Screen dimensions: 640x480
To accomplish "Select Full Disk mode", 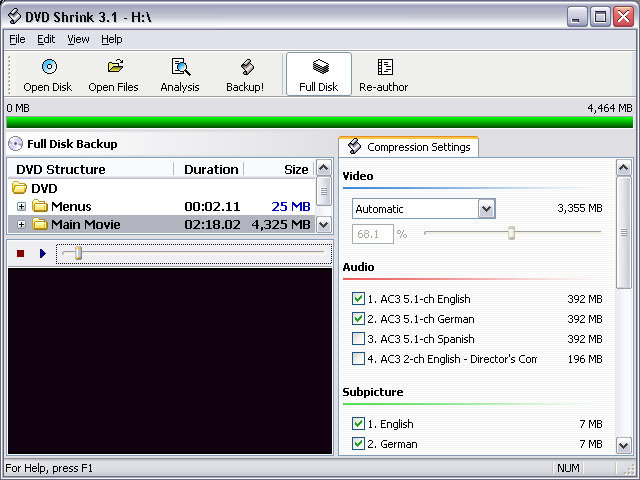I will coord(319,74).
